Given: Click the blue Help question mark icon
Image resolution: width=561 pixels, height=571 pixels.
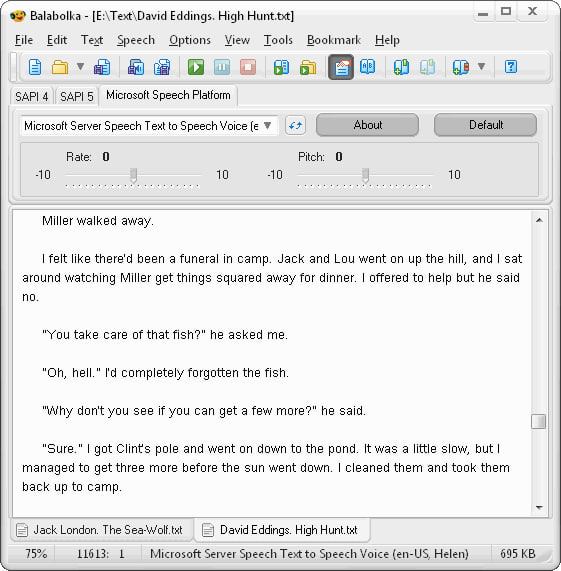Looking at the screenshot, I should point(511,67).
